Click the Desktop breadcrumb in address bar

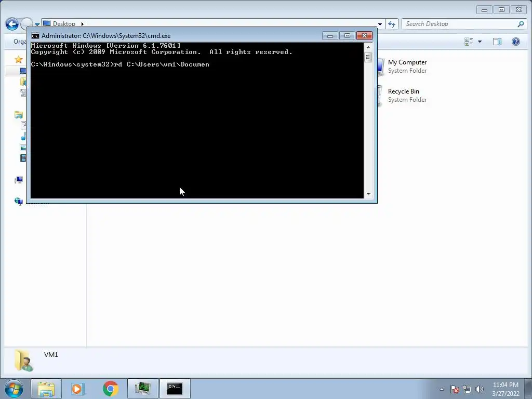(64, 24)
